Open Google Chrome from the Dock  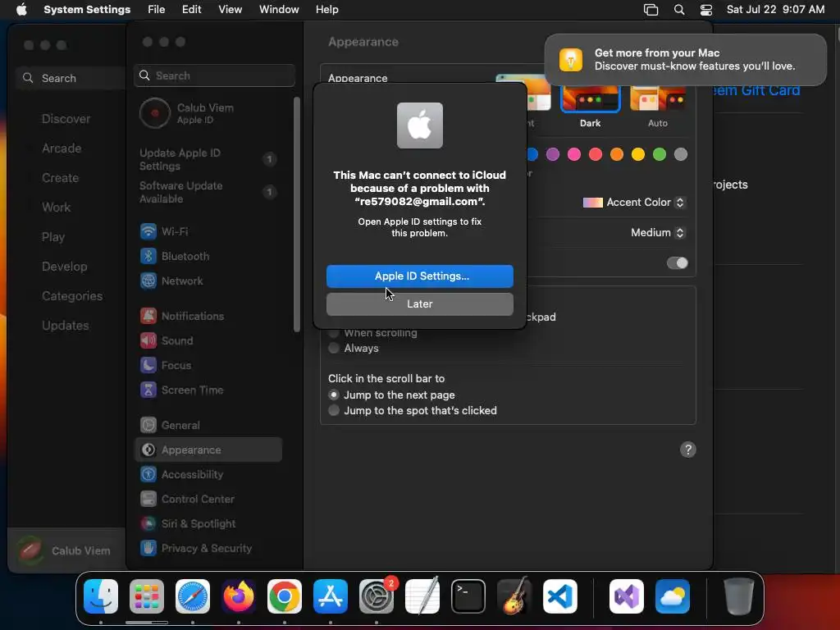point(285,596)
